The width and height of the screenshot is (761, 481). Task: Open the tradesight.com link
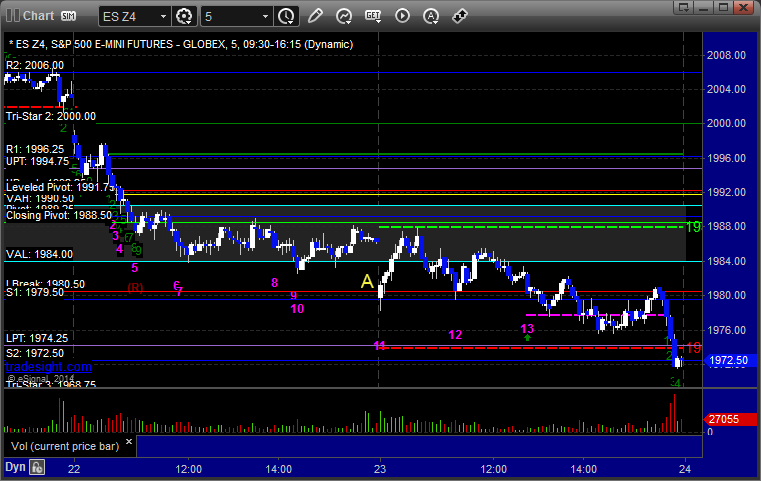(x=48, y=366)
